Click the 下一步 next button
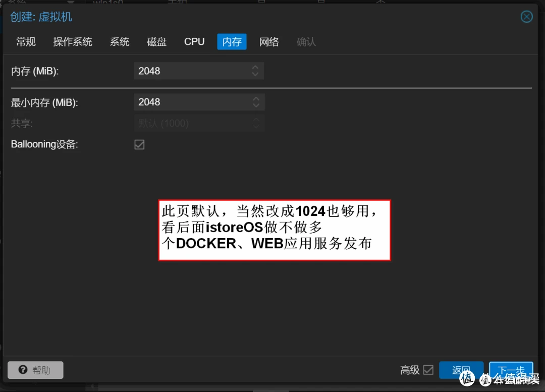 pyautogui.click(x=511, y=370)
